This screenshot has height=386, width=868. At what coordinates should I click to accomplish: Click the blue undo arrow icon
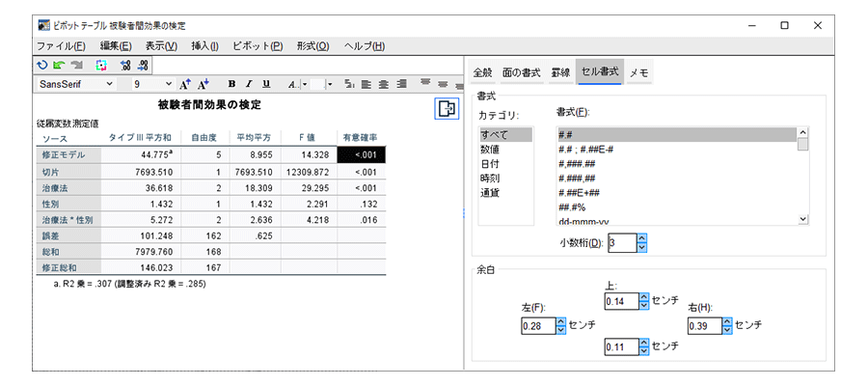pyautogui.click(x=41, y=65)
